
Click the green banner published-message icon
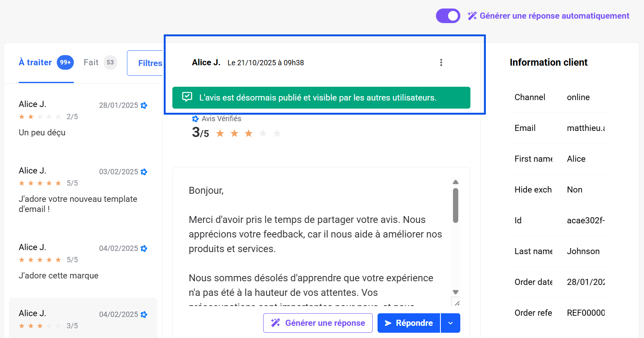pos(187,97)
